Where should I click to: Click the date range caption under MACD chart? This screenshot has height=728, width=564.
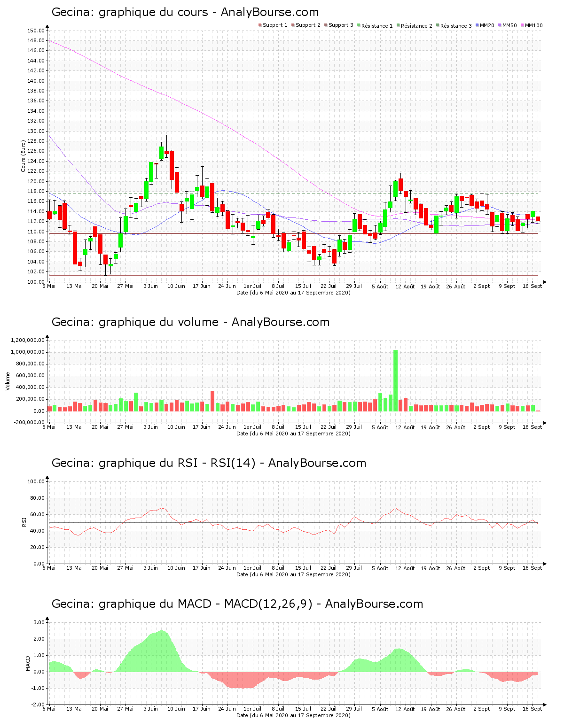(293, 715)
